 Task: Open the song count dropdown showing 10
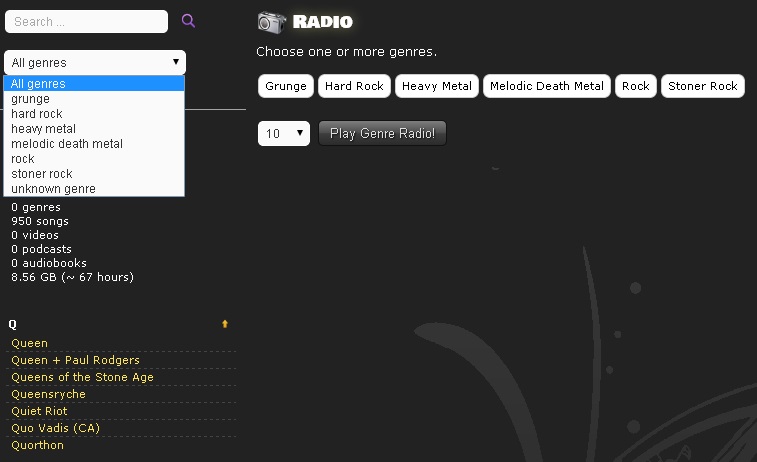pyautogui.click(x=284, y=133)
